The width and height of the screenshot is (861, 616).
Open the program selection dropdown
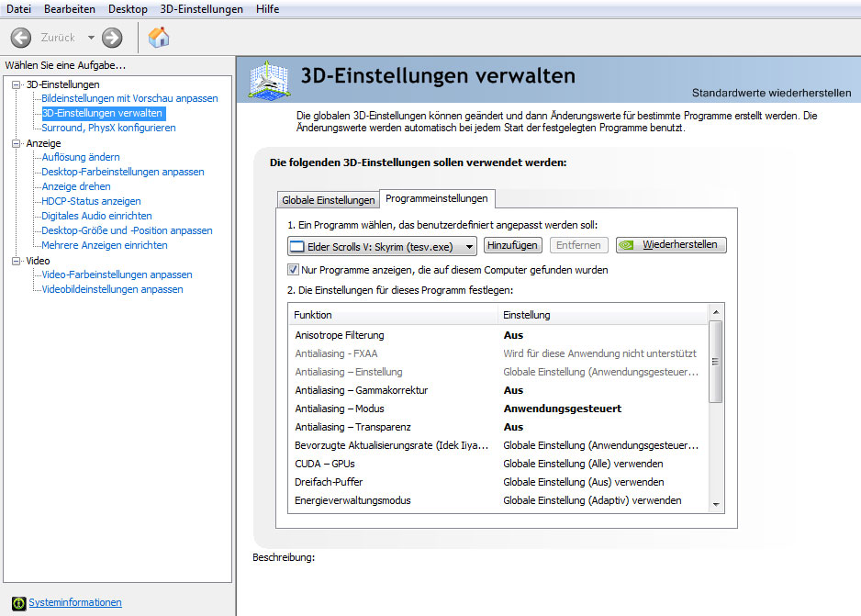[x=469, y=245]
